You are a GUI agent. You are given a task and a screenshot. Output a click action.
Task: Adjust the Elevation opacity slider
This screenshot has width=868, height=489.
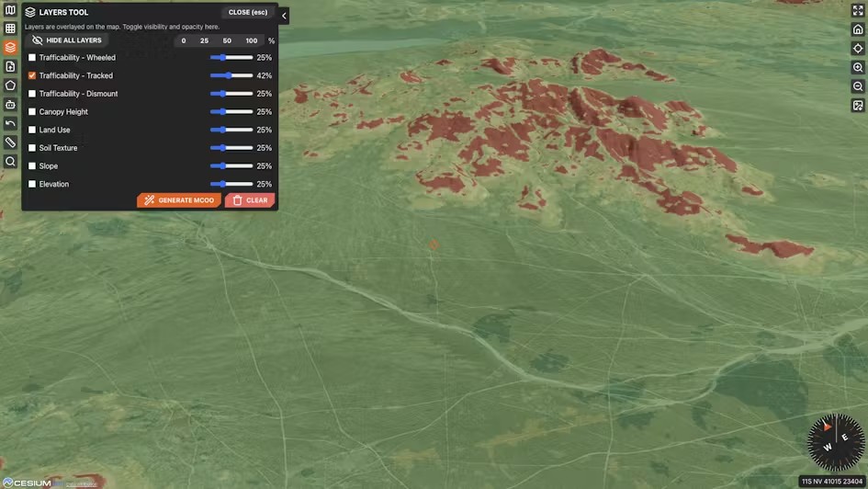(231, 184)
